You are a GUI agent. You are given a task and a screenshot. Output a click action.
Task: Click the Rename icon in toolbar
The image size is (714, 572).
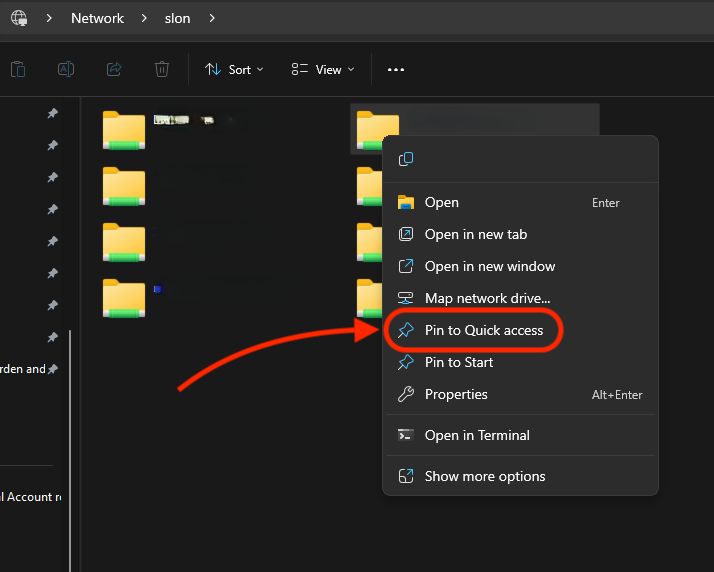pos(66,69)
